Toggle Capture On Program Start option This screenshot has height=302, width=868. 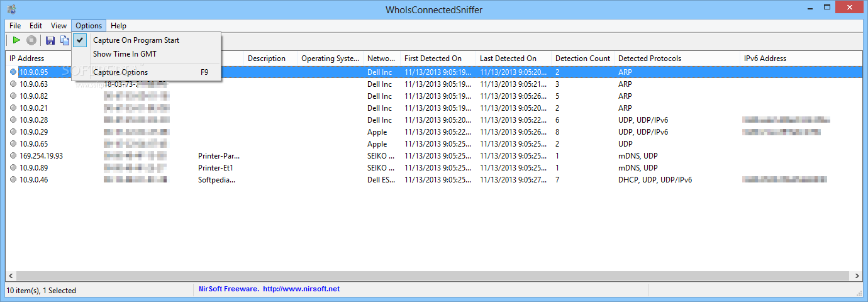pyautogui.click(x=146, y=40)
